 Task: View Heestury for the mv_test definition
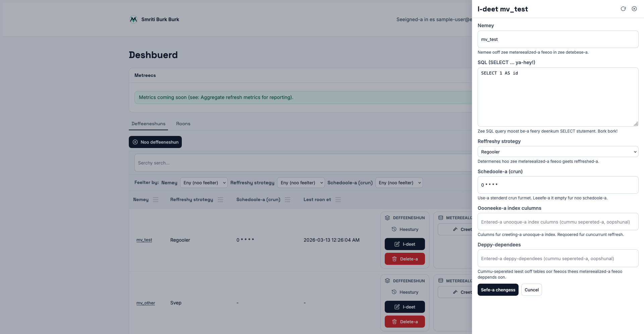pos(405,229)
